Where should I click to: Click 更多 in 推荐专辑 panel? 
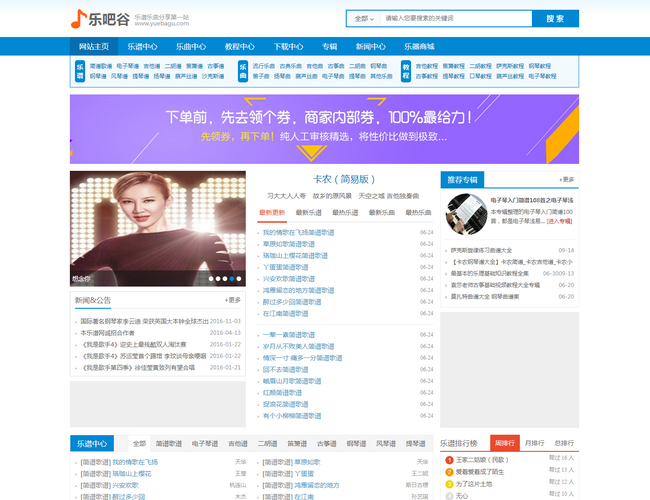point(566,180)
